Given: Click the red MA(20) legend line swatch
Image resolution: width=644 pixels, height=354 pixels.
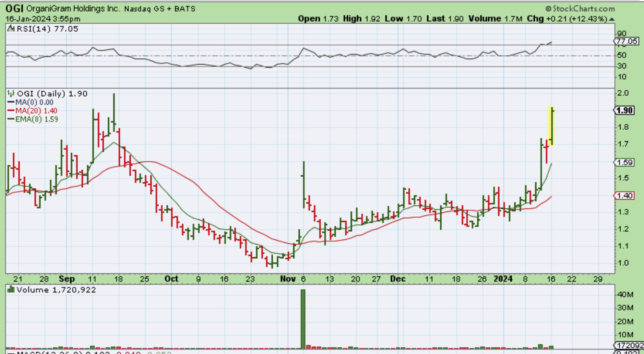Looking at the screenshot, I should 11,111.
